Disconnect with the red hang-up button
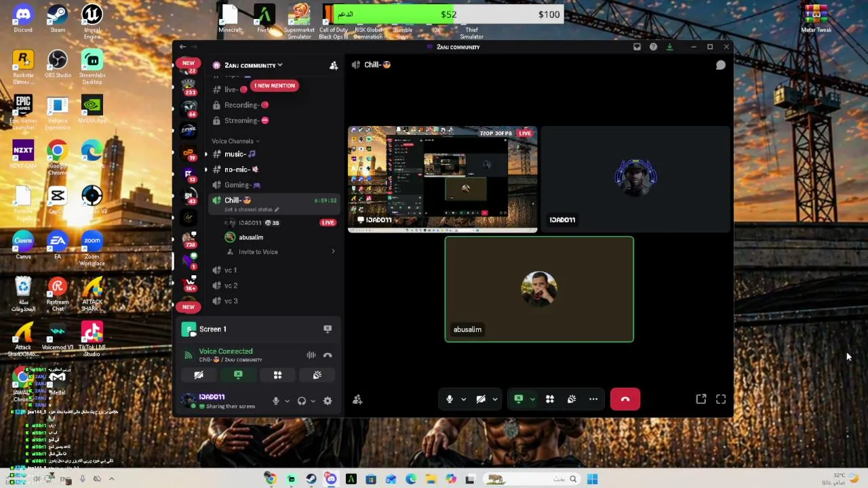The image size is (868, 488). [x=625, y=399]
